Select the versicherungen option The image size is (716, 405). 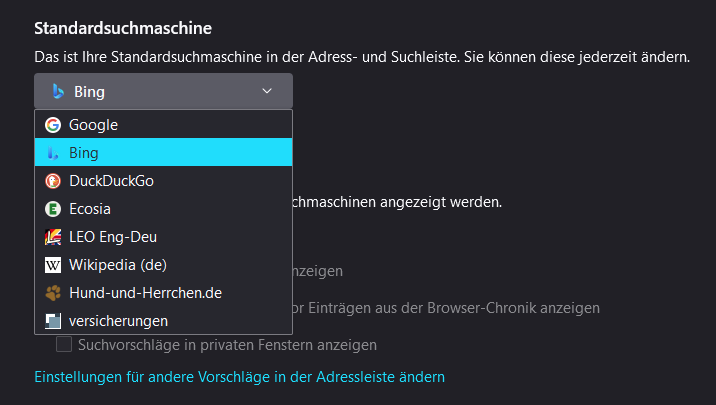[119, 321]
